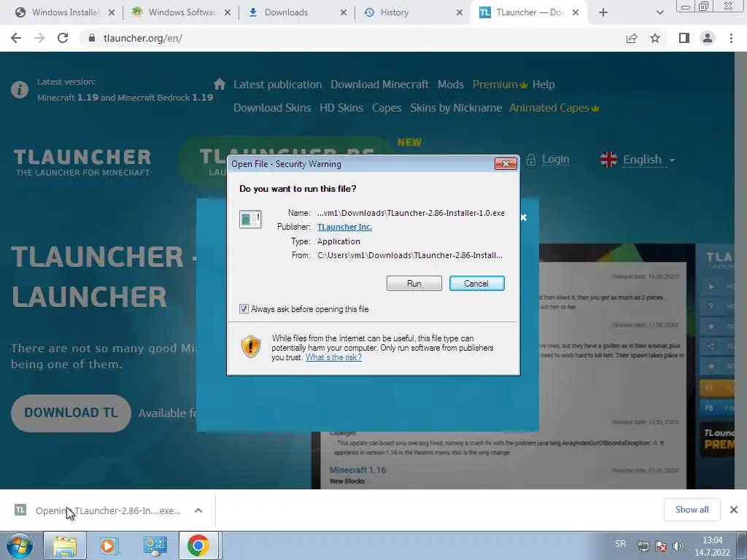Click the Login link

555,160
